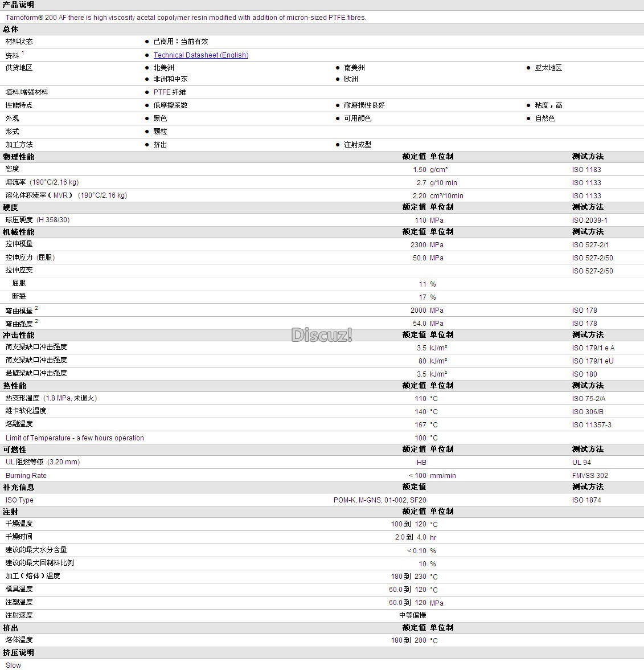This screenshot has width=644, height=670.
Task: Select the ISO 179/1 eU test method
Action: click(x=592, y=361)
